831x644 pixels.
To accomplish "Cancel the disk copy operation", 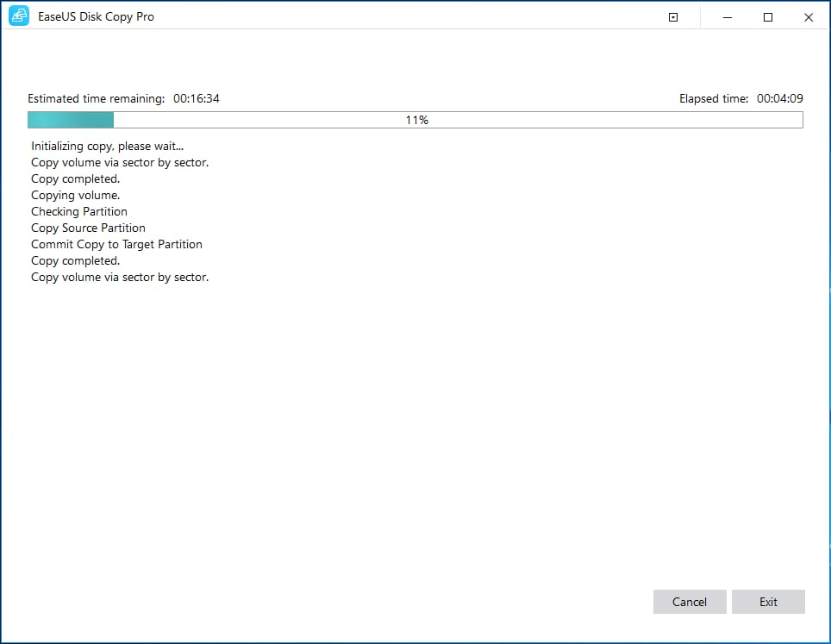I will (x=690, y=602).
